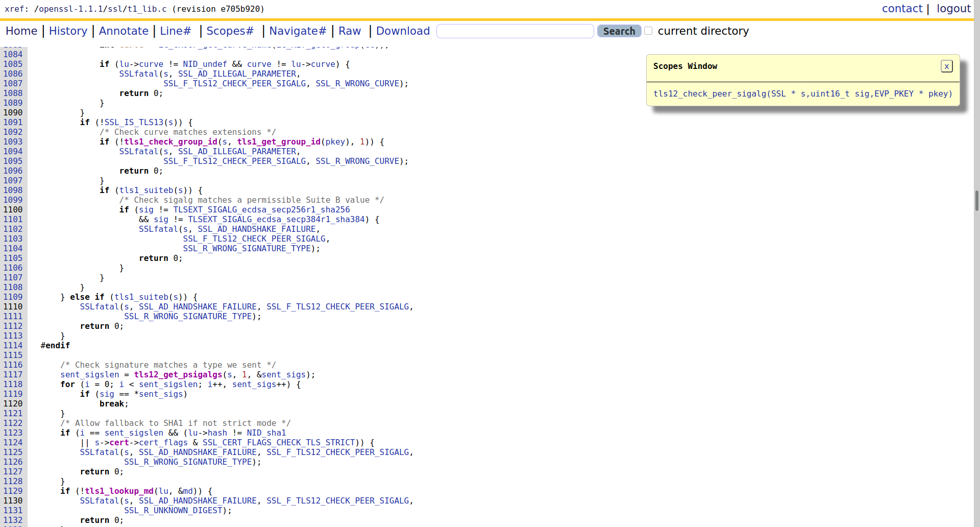Click the tls1_check_group_id function link

point(170,142)
